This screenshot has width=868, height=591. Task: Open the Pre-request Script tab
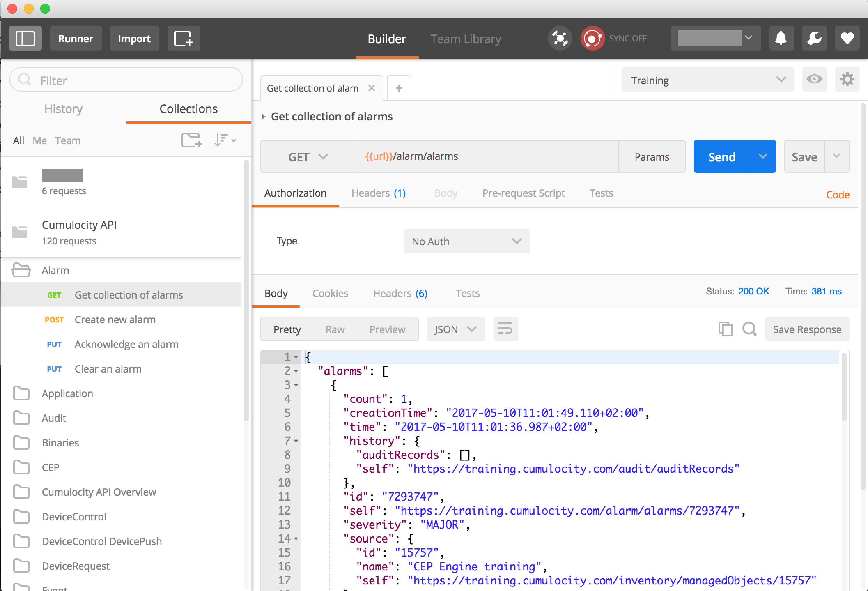524,193
